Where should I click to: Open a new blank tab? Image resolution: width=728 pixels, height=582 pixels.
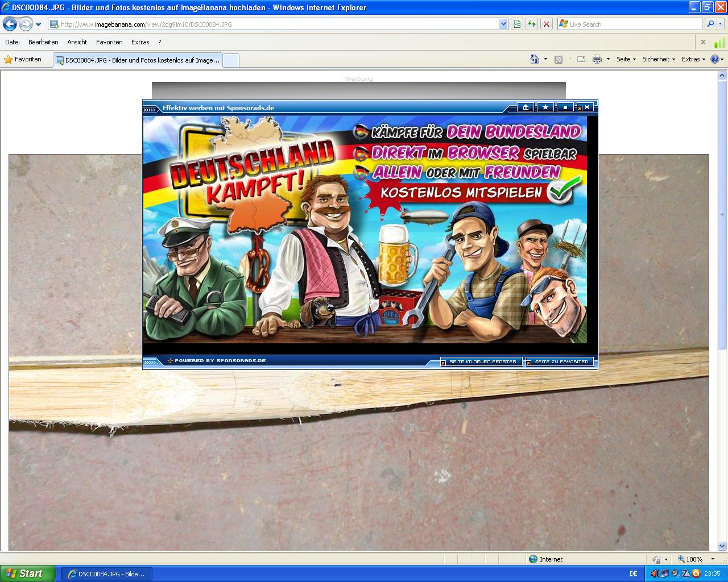tap(231, 60)
